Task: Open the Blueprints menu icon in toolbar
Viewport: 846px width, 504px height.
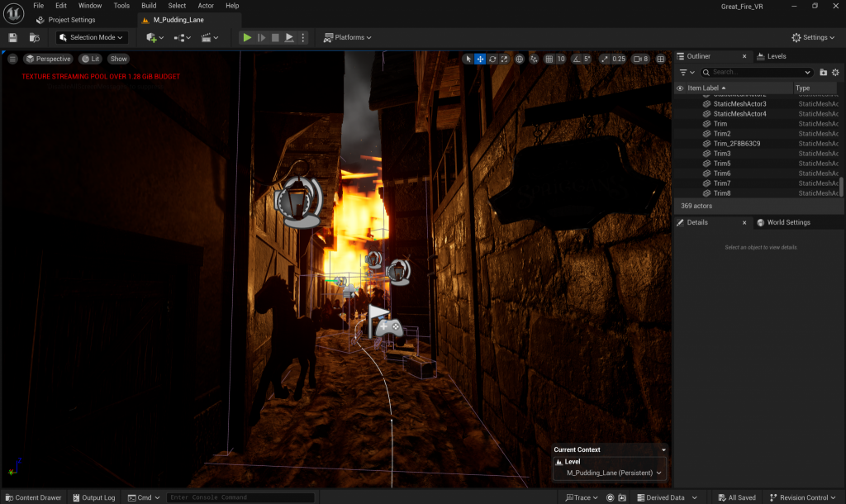Action: [x=183, y=37]
